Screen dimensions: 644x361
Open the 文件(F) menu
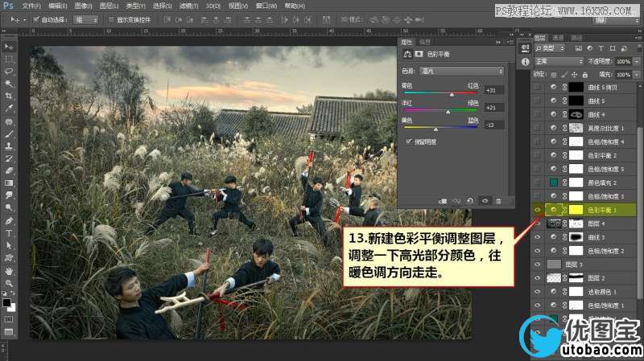coord(31,6)
